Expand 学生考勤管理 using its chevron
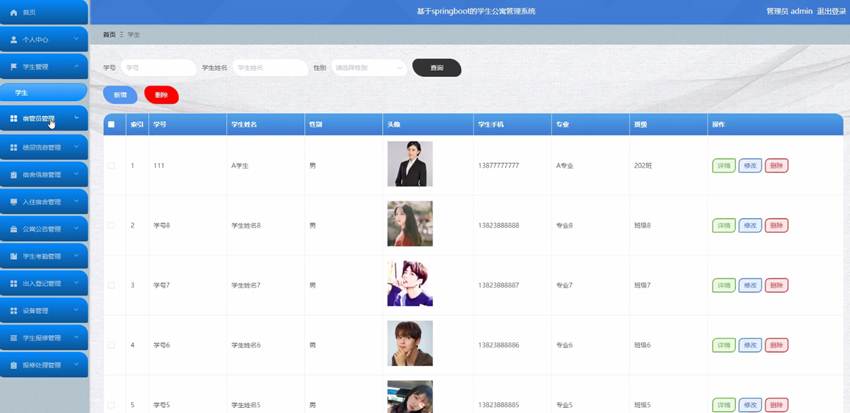 pos(76,256)
